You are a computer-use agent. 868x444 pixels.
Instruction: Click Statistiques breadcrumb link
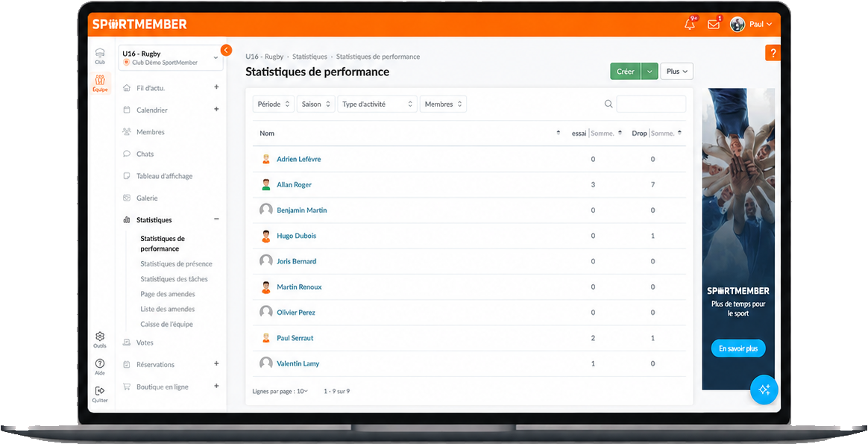pyautogui.click(x=309, y=57)
